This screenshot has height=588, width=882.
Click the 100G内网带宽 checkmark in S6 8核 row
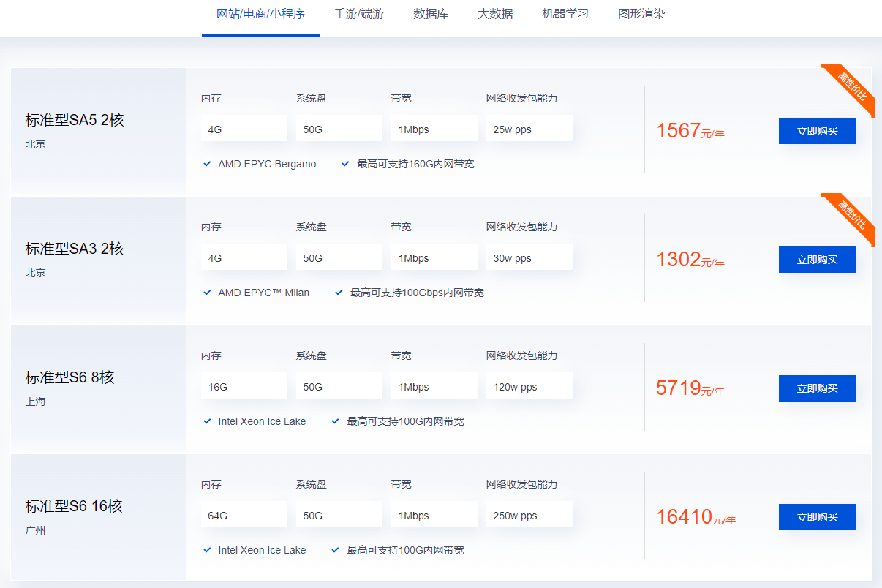pyautogui.click(x=336, y=421)
